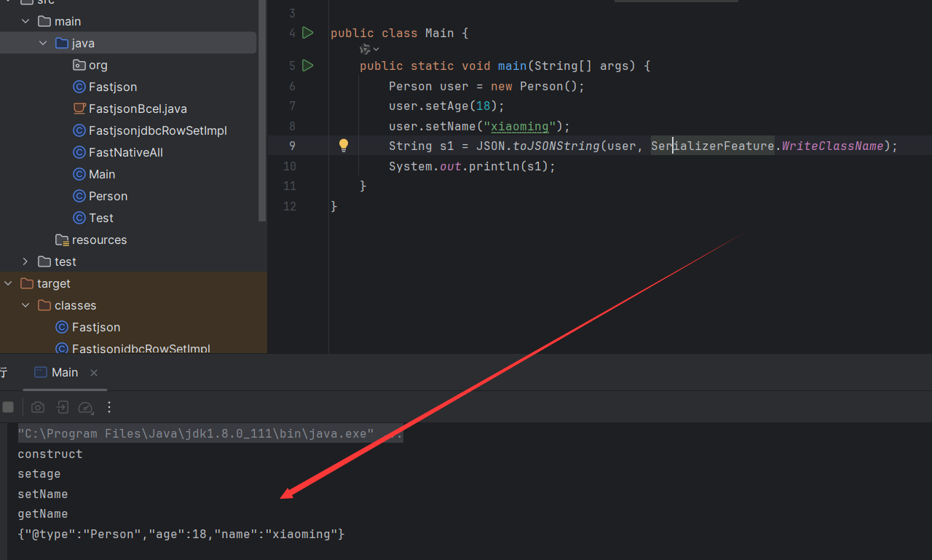Click the "xiaoming" string literal in editor
Viewport: 932px width, 560px height.
point(520,126)
